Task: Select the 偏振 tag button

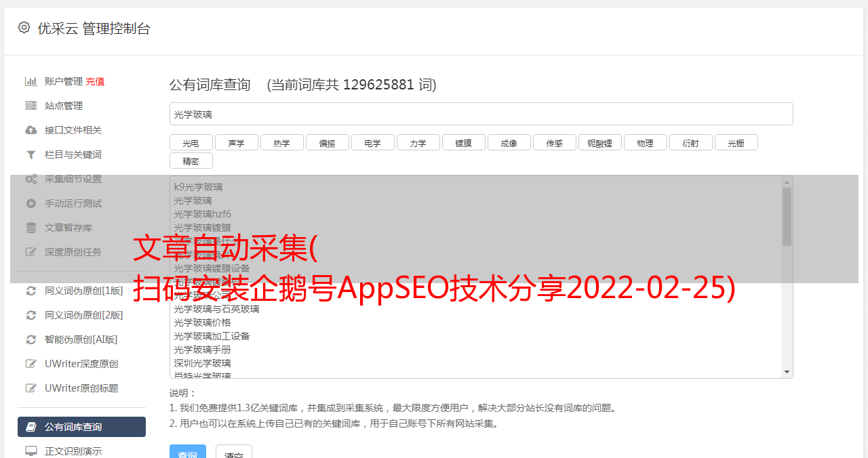Action: [x=327, y=143]
